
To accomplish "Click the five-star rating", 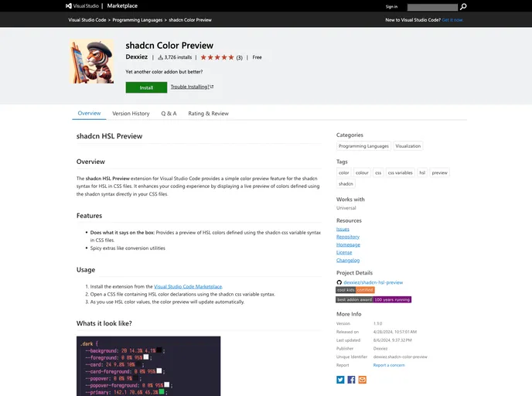I will (x=217, y=57).
